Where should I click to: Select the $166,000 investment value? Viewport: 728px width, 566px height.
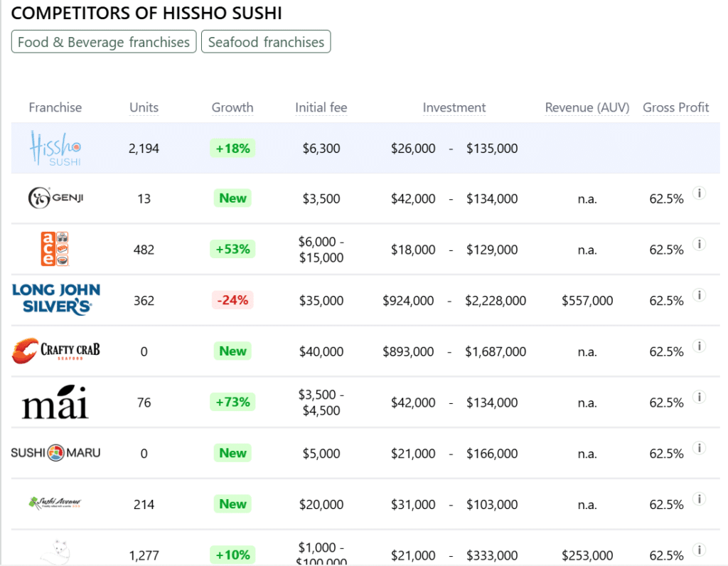[x=492, y=454]
